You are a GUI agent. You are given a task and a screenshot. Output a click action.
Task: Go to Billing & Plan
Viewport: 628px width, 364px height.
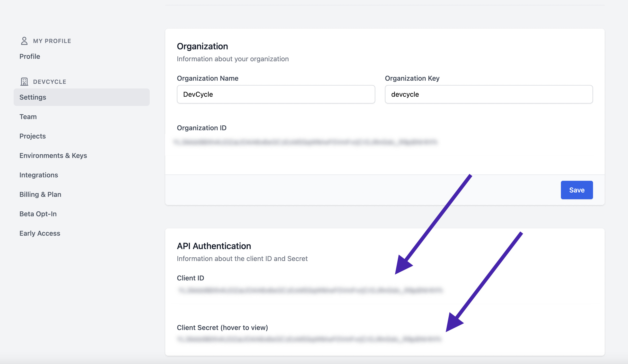(x=40, y=194)
